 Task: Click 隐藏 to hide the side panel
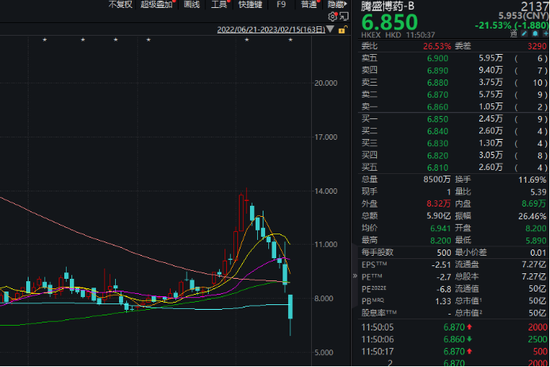pyautogui.click(x=336, y=4)
